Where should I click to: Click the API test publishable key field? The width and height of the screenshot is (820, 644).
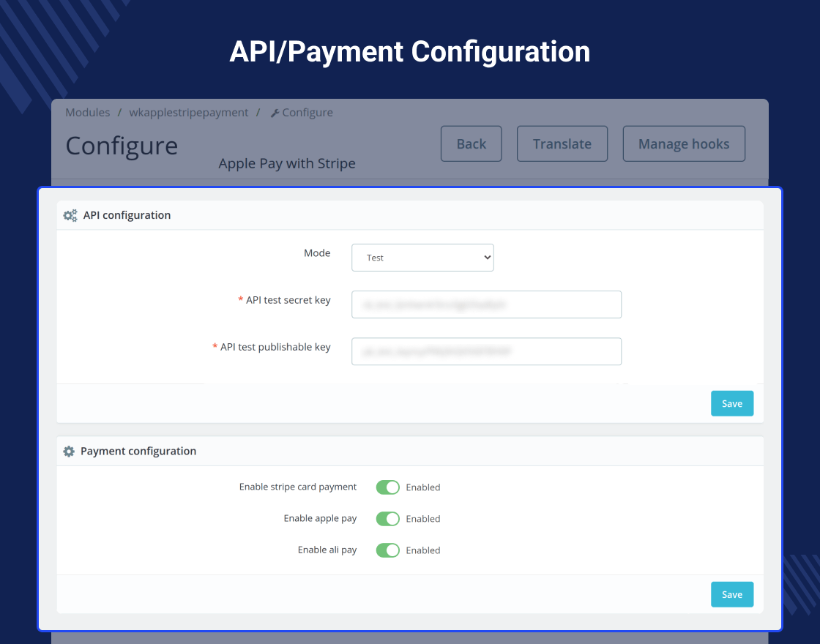pyautogui.click(x=486, y=351)
